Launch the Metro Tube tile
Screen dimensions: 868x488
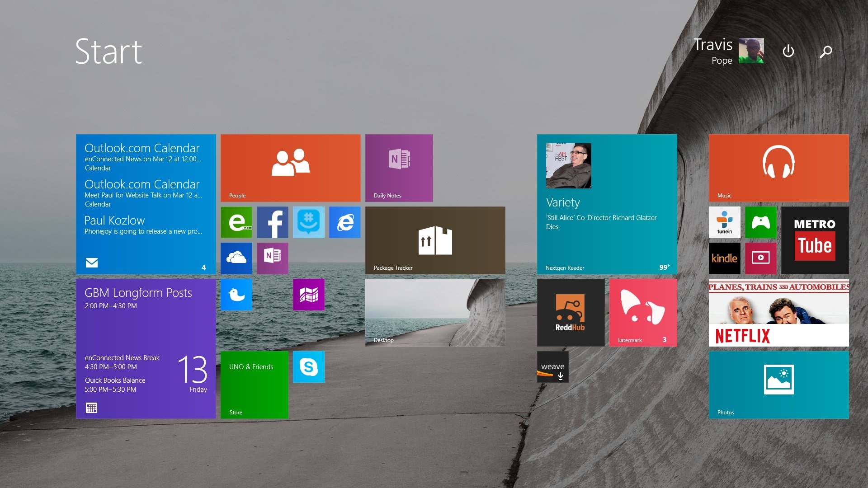815,240
